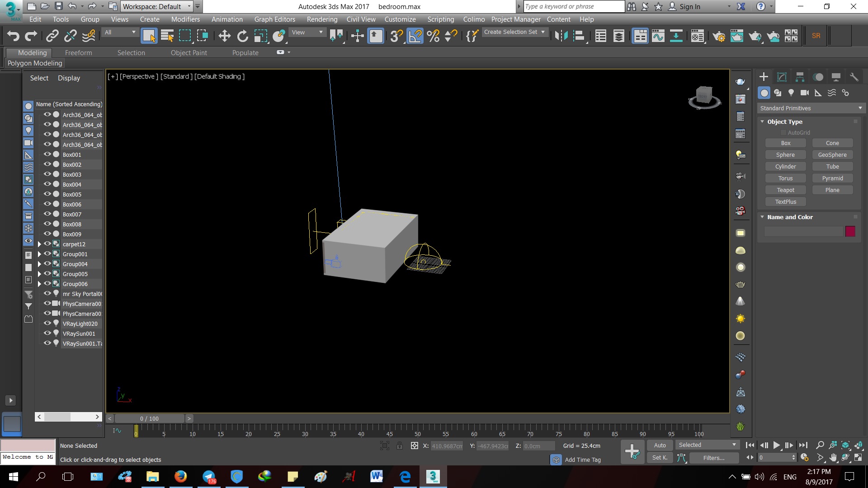Open the Rendering menu
The width and height of the screenshot is (868, 488).
pos(322,19)
